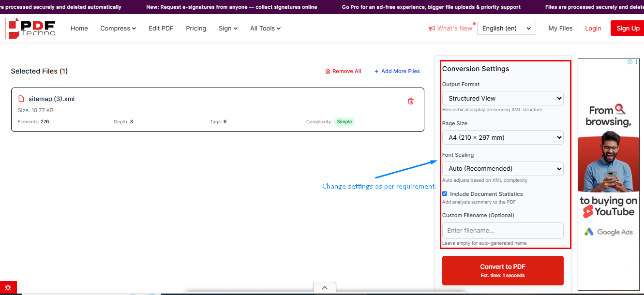The height and width of the screenshot is (295, 644).
Task: Open the Pricing page
Action: click(196, 29)
